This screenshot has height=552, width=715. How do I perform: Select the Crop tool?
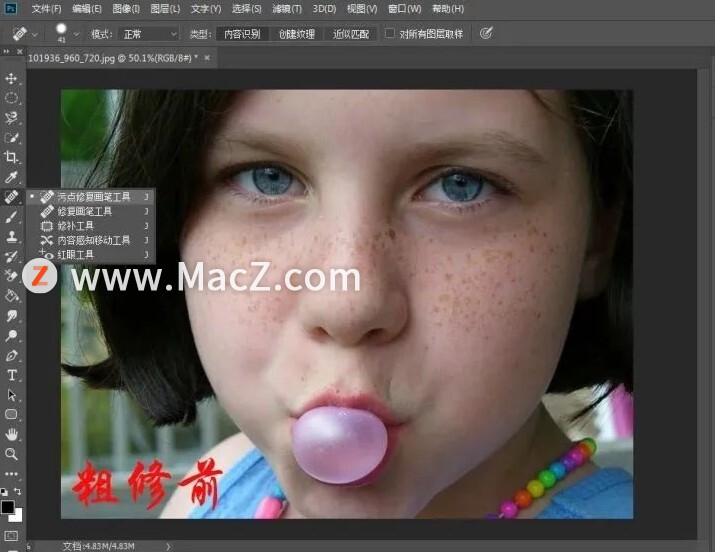point(11,157)
